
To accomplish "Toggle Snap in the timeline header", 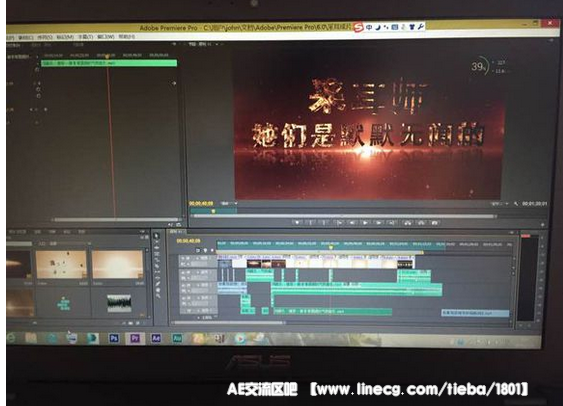I will click(x=198, y=250).
